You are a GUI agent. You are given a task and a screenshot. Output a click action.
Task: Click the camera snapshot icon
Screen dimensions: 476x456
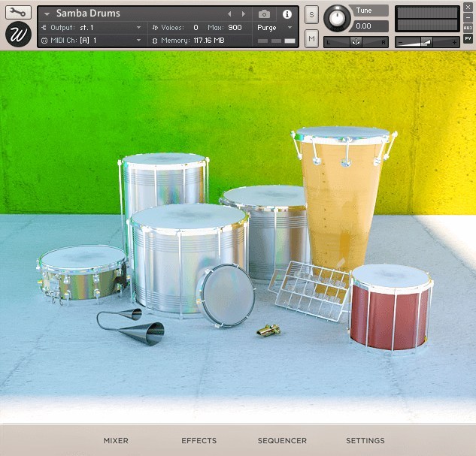(x=264, y=14)
